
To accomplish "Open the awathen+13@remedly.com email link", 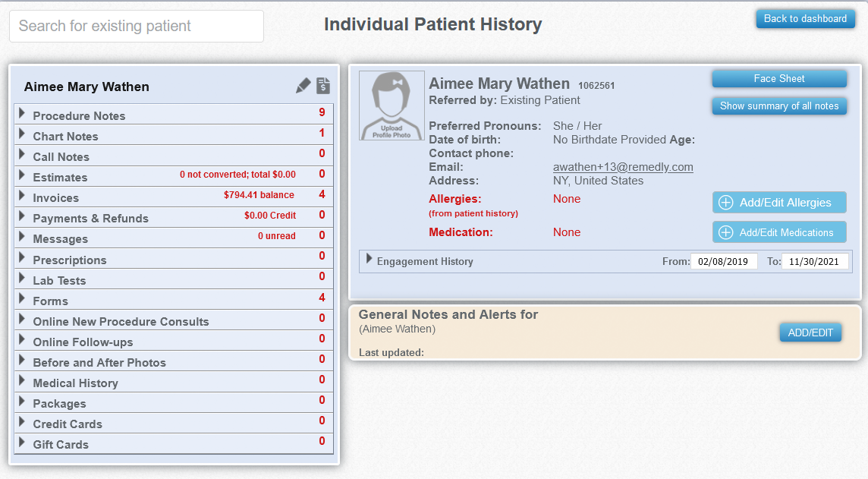I will pos(623,167).
